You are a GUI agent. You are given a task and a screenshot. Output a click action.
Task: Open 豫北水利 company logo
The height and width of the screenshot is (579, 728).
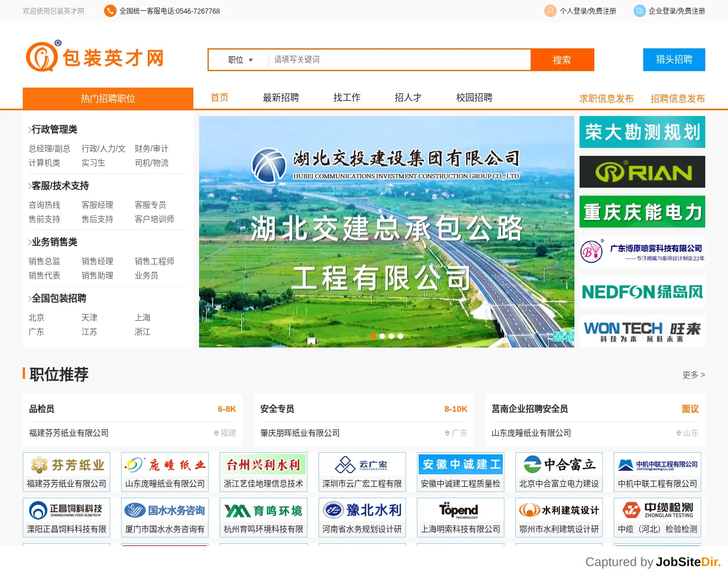[362, 510]
